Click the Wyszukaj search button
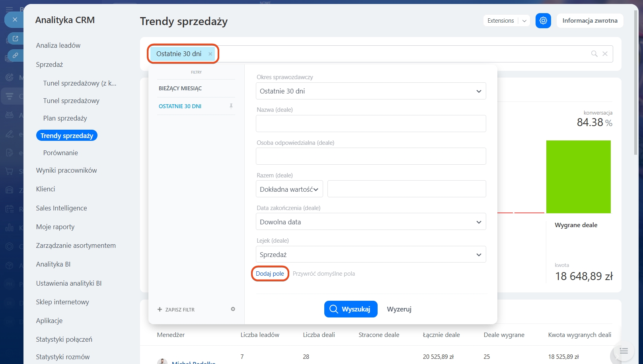This screenshot has height=364, width=643. [351, 309]
